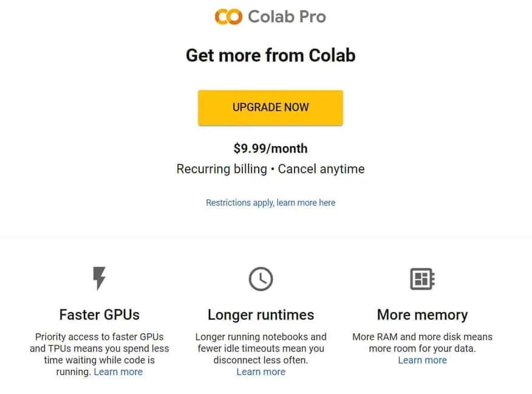Click the Get more from Colab heading

[270, 55]
